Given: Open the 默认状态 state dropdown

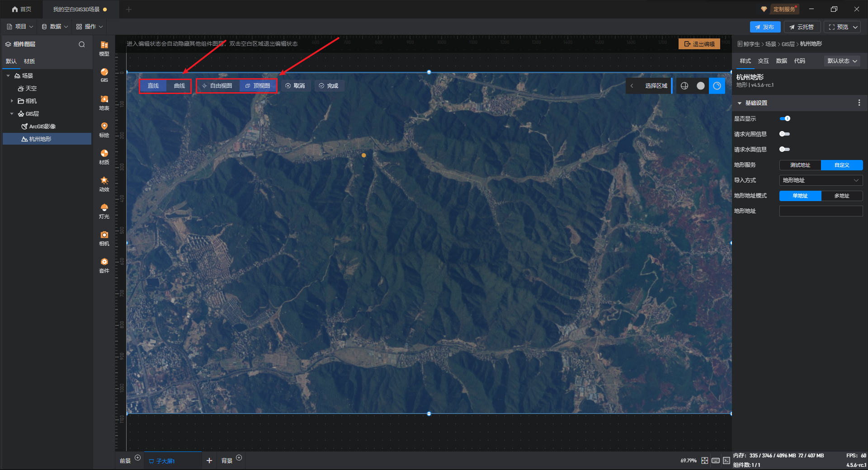Looking at the screenshot, I should click(x=842, y=61).
